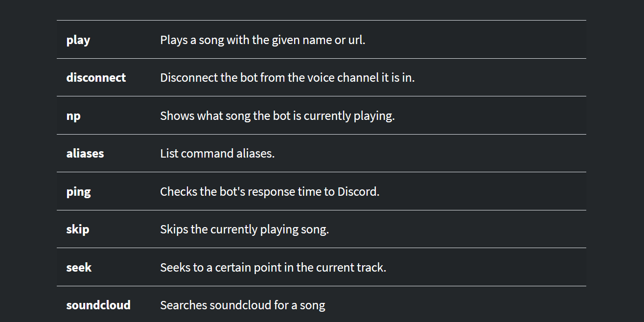Viewport: 644px width, 322px height.
Task: Select the "skip" command entry
Action: [x=78, y=230]
